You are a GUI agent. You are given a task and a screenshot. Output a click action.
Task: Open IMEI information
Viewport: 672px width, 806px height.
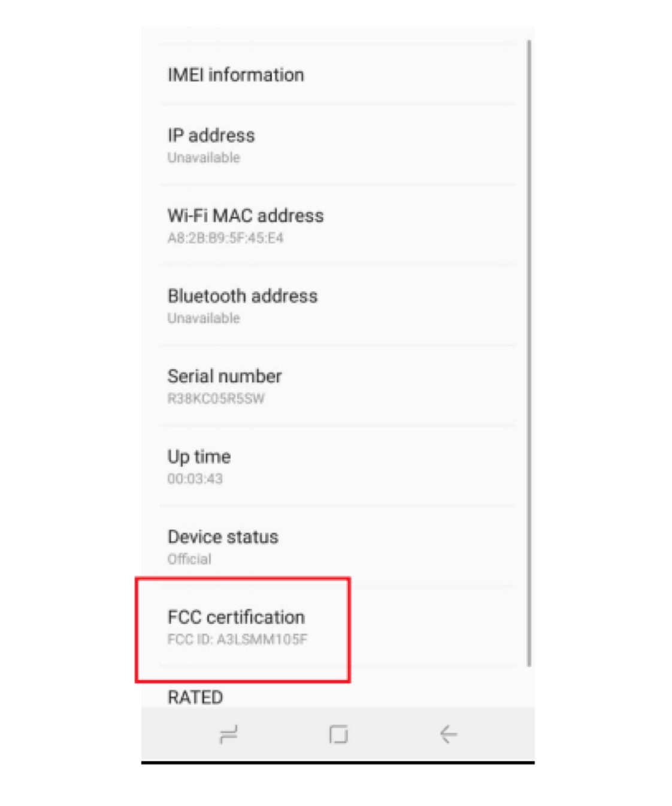coord(235,75)
